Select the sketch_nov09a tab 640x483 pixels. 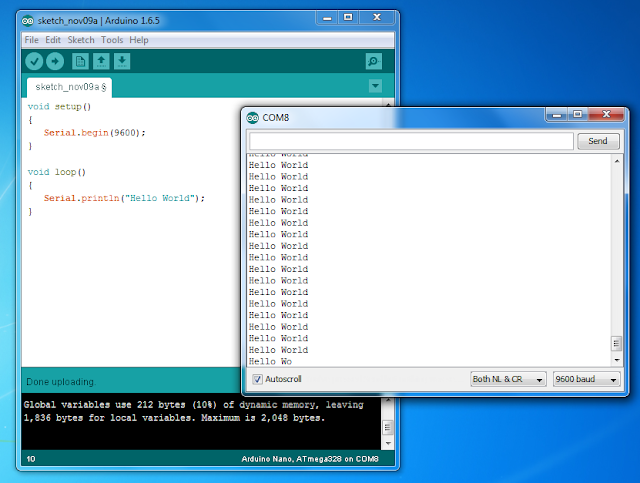click(x=69, y=87)
